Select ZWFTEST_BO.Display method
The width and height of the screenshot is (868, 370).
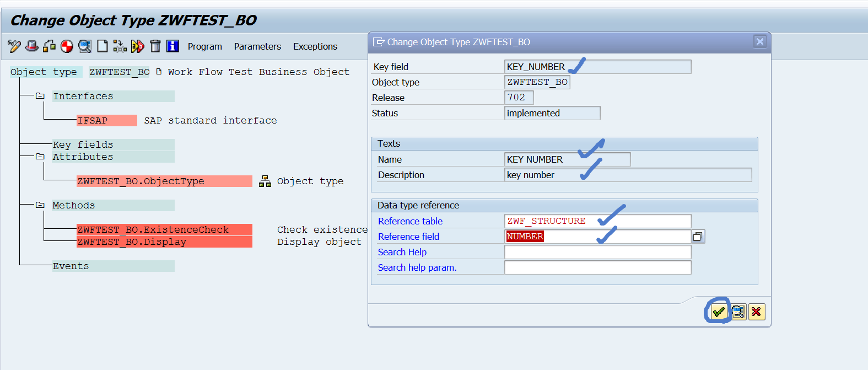tap(164, 242)
